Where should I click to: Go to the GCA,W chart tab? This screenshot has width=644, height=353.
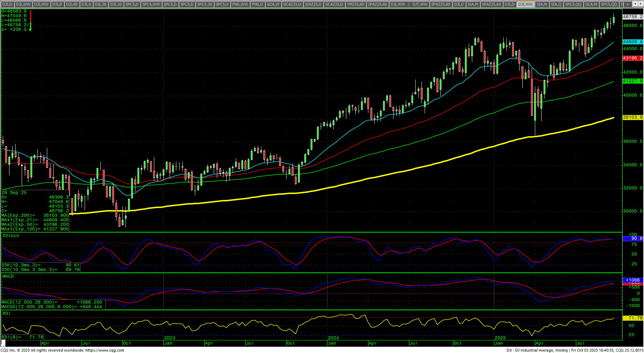[273, 4]
